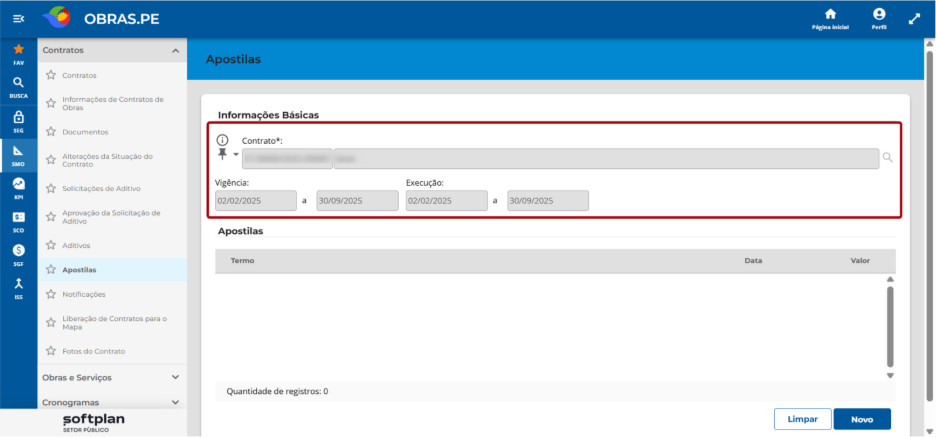Screen dimensions: 936x438
Task: Open BUSCA search module
Action: coord(19,87)
